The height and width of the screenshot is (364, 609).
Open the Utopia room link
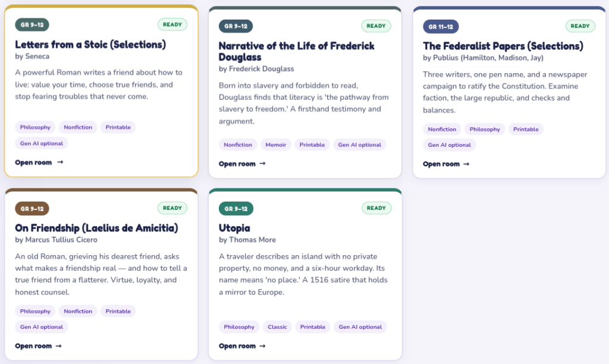coord(242,346)
